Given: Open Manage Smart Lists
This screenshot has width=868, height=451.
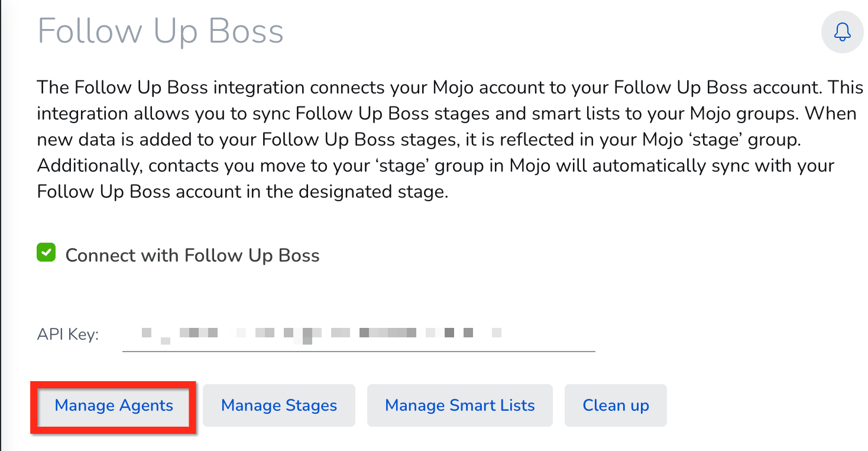Looking at the screenshot, I should point(460,405).
